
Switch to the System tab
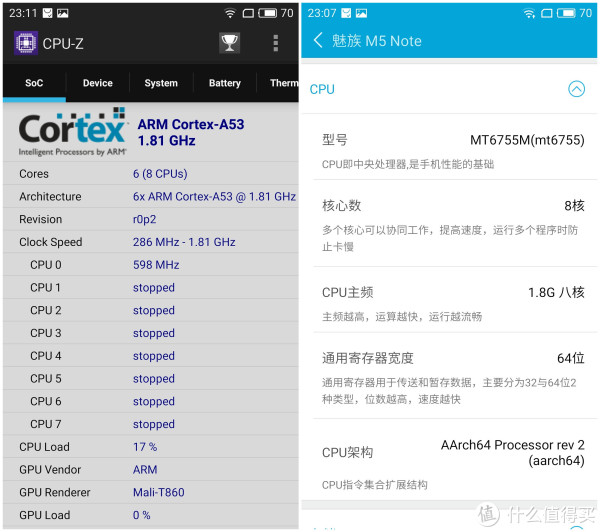coord(161,83)
